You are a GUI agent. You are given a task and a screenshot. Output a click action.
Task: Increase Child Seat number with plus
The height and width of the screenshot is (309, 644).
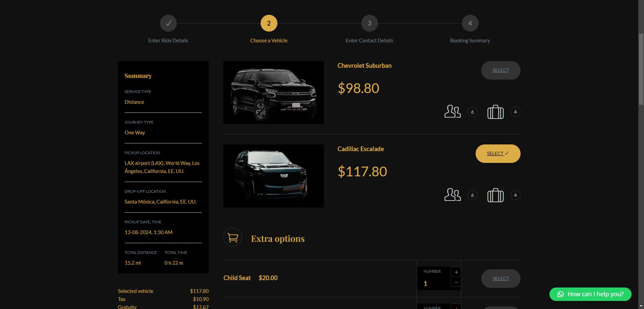point(456,272)
